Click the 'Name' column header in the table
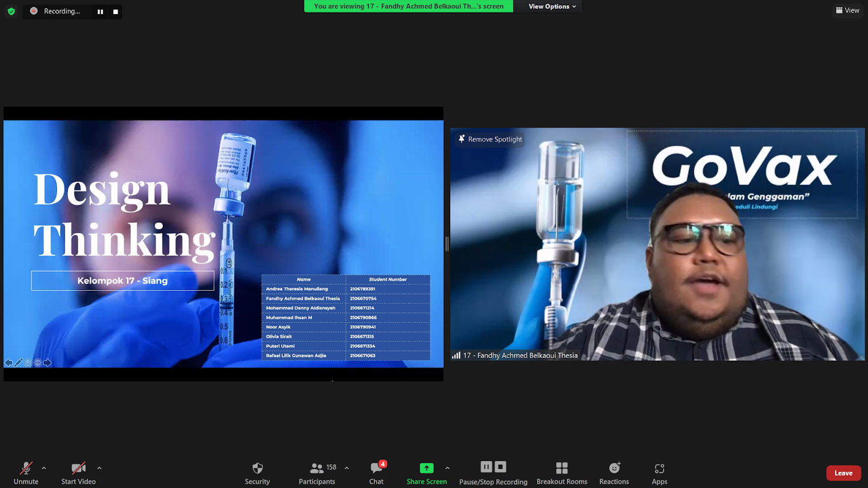This screenshot has height=488, width=868. tap(304, 279)
